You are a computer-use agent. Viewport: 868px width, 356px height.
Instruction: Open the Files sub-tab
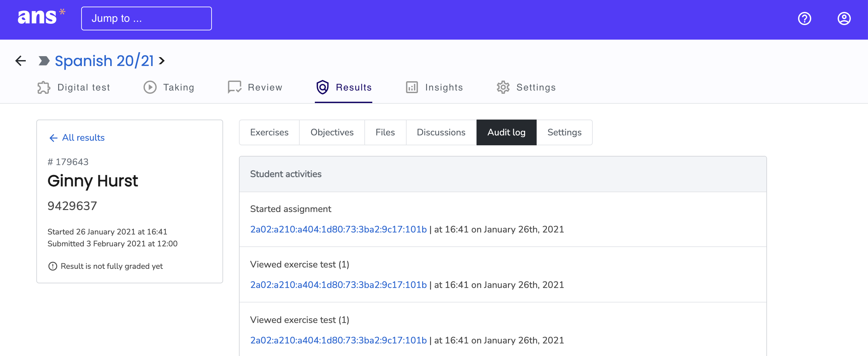(385, 132)
